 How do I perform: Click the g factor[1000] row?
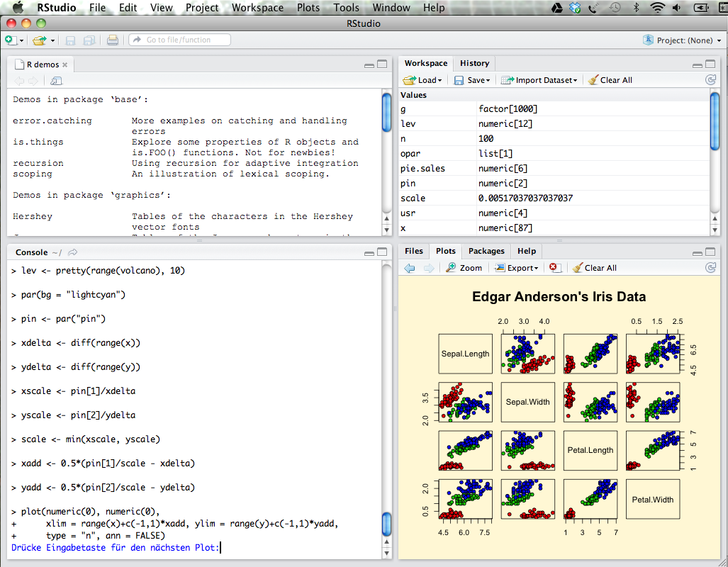coord(554,109)
